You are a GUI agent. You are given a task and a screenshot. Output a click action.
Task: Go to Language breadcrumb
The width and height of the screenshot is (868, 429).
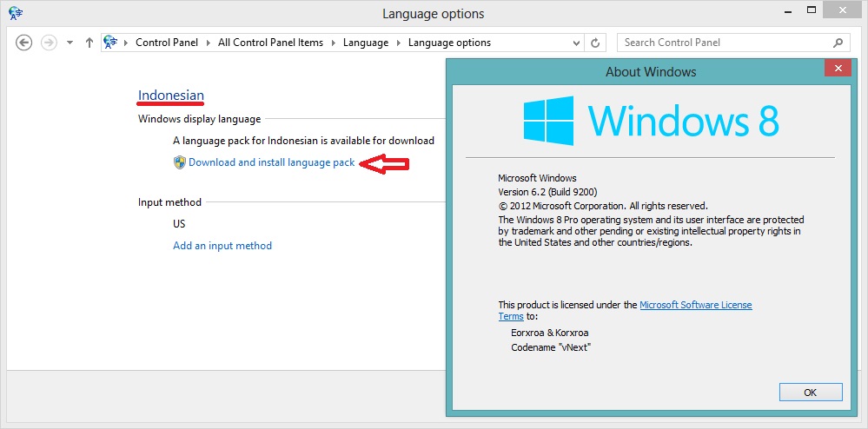366,43
